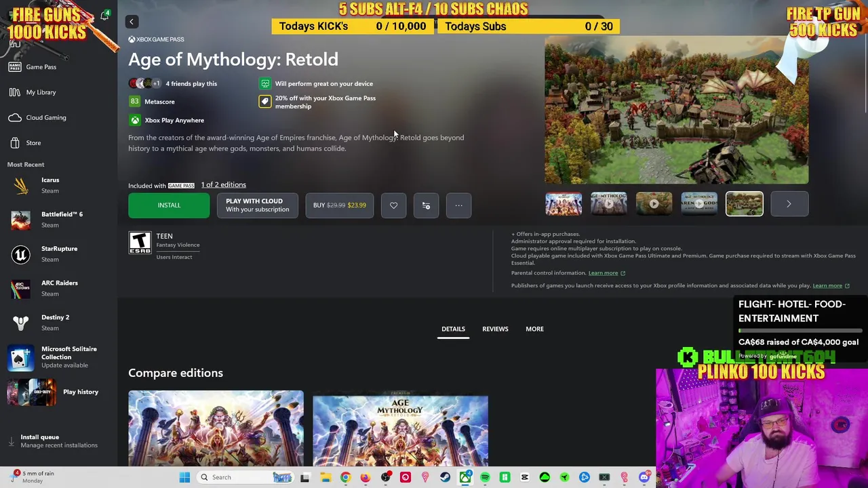Click the 83 Metascore badge
Image resolution: width=868 pixels, height=488 pixels.
tap(134, 102)
